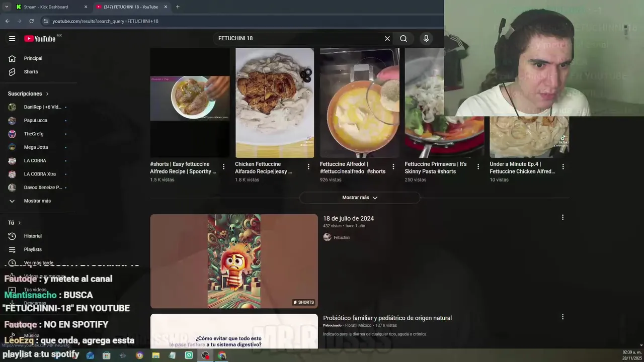Open Google Chrome from the taskbar
644x362 pixels.
click(x=222, y=355)
